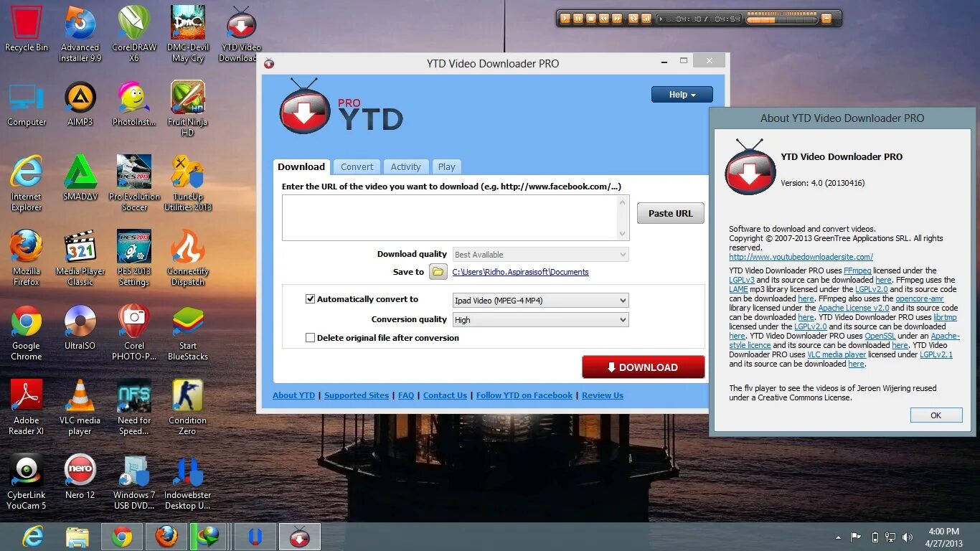Viewport: 980px width, 551px height.
Task: Open Internet Explorer from the taskbar
Action: point(33,537)
